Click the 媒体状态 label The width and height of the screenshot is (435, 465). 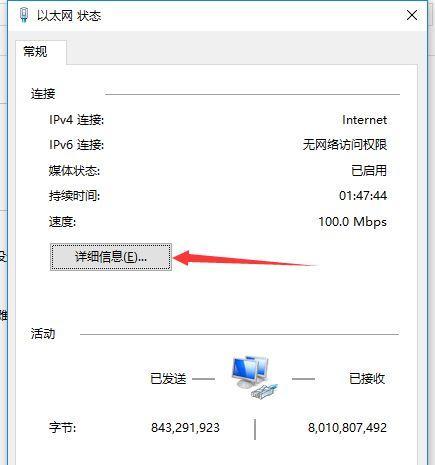(x=74, y=171)
